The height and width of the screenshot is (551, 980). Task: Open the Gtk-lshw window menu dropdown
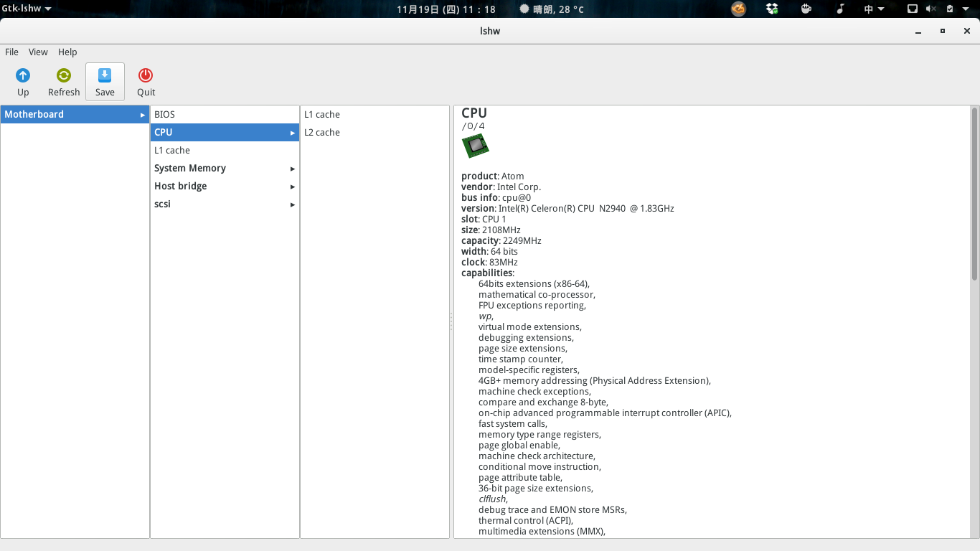(x=26, y=9)
